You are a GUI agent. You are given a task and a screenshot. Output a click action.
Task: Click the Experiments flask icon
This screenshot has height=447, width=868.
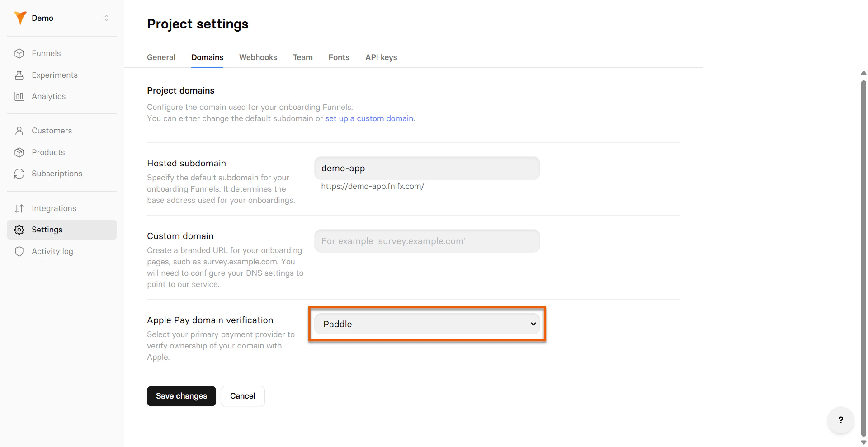tap(19, 75)
